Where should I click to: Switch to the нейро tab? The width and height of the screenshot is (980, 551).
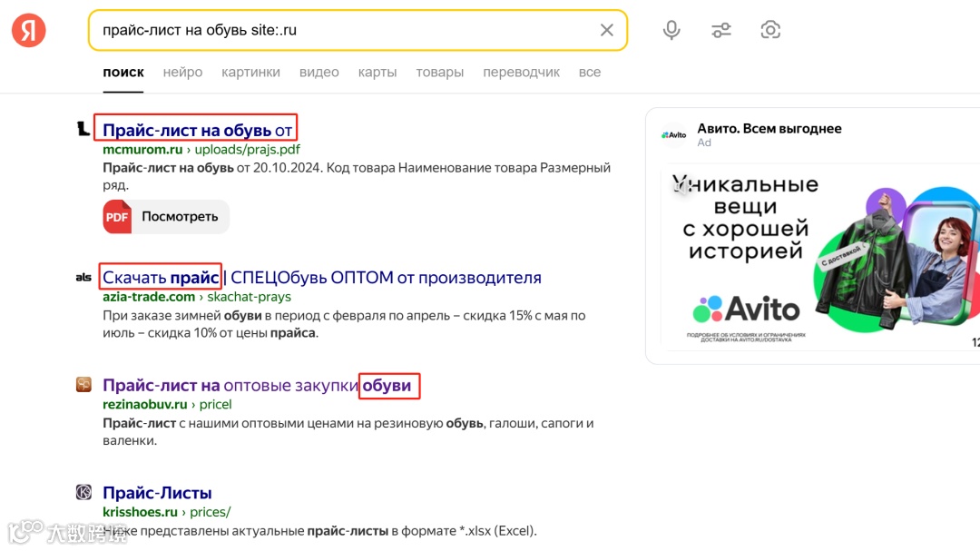coord(182,73)
